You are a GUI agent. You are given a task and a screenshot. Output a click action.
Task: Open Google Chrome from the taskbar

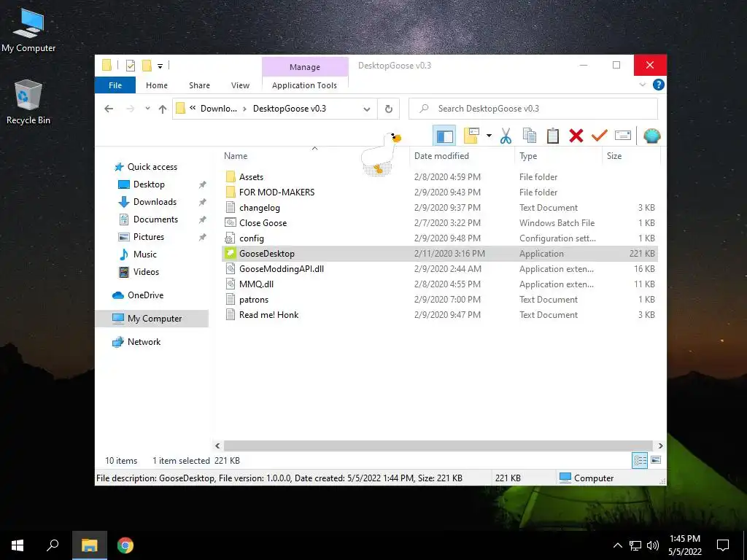pyautogui.click(x=125, y=545)
